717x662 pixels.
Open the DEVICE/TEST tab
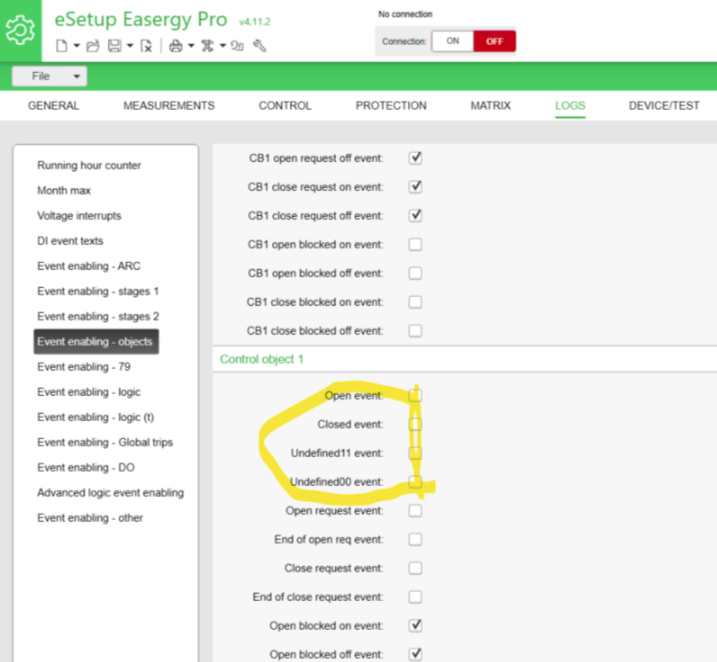pos(664,106)
